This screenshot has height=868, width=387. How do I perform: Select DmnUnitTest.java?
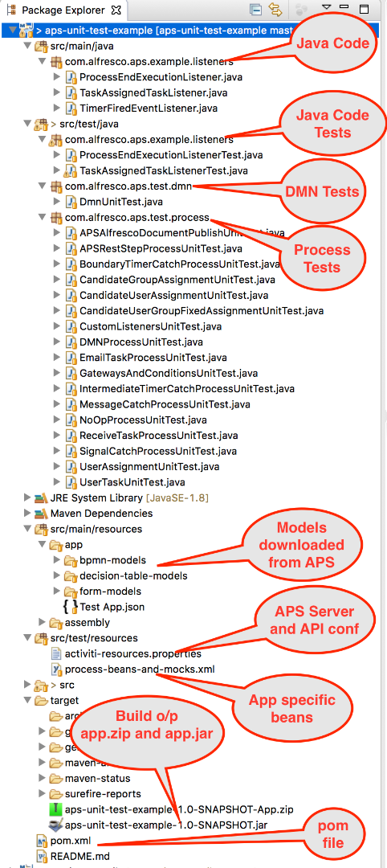pos(121,202)
